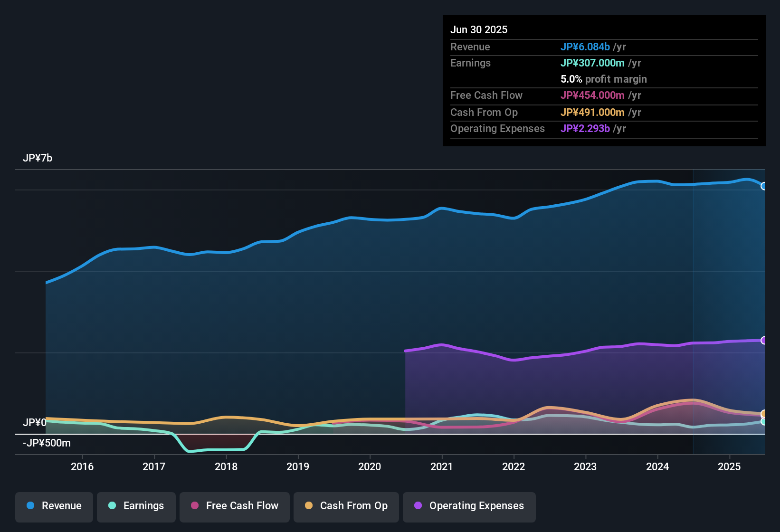This screenshot has height=532, width=780.
Task: Toggle the Earnings legend series
Action: click(x=136, y=506)
